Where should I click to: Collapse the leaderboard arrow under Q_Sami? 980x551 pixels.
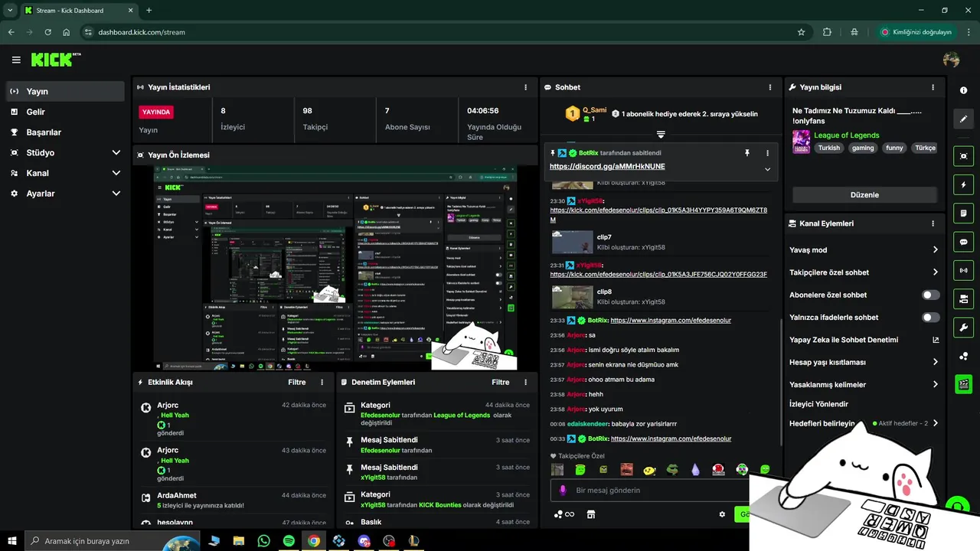click(661, 135)
